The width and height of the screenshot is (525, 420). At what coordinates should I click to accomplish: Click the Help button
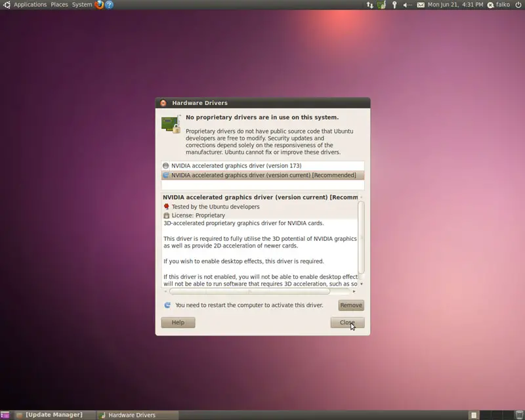(x=178, y=322)
